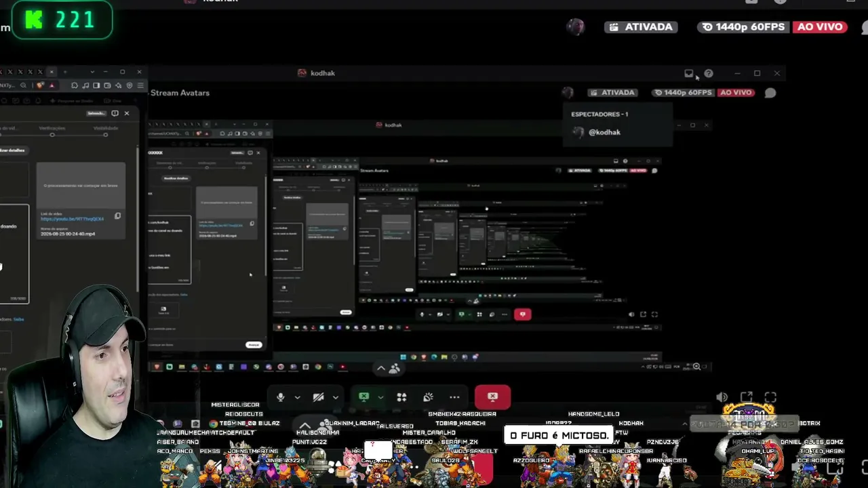Mute the microphone in the call toolbar

tap(281, 397)
